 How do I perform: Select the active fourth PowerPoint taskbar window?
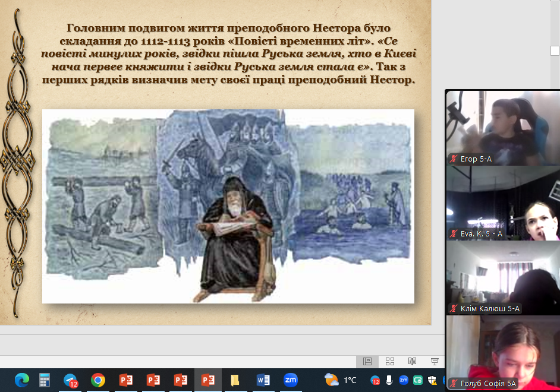pyautogui.click(x=208, y=380)
